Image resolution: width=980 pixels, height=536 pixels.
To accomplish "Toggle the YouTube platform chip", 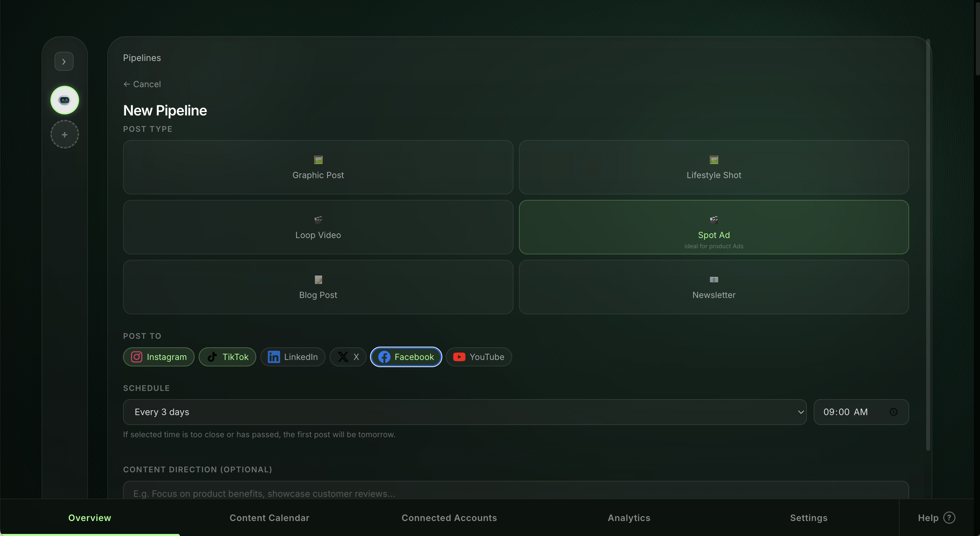I will [479, 357].
